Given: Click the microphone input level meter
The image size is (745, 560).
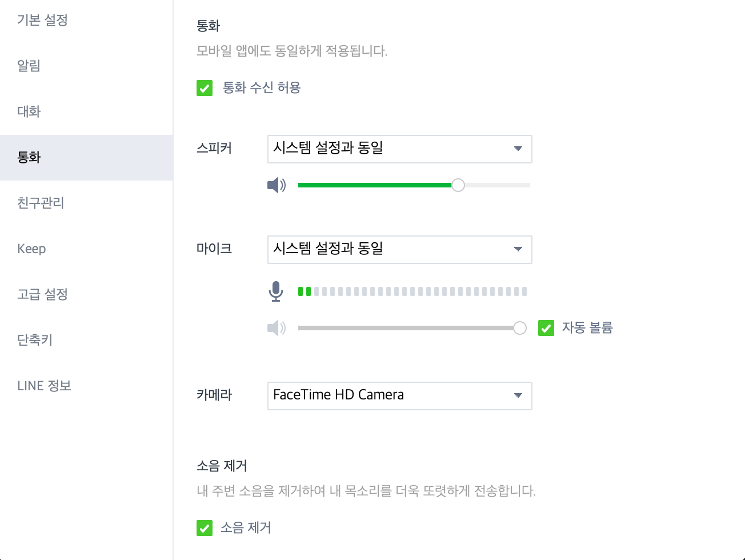Looking at the screenshot, I should [412, 291].
